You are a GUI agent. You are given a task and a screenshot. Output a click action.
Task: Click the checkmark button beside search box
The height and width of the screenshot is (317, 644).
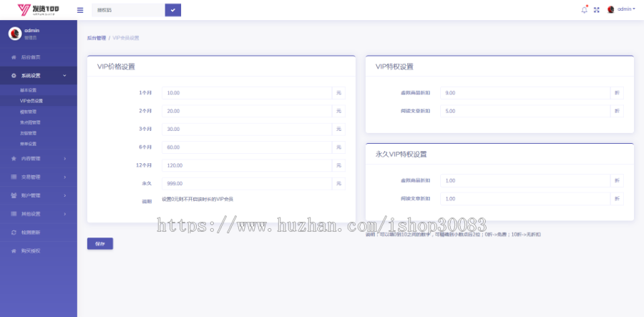point(172,10)
